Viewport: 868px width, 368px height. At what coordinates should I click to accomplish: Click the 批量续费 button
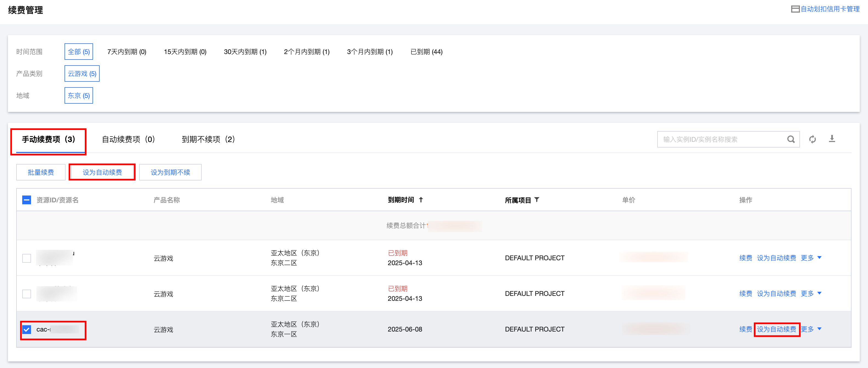click(x=41, y=172)
